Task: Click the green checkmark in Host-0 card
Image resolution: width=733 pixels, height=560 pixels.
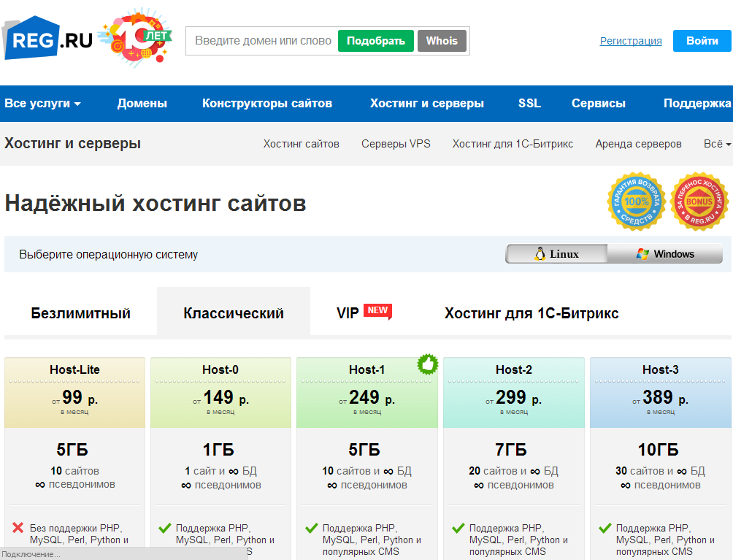Action: (x=164, y=528)
